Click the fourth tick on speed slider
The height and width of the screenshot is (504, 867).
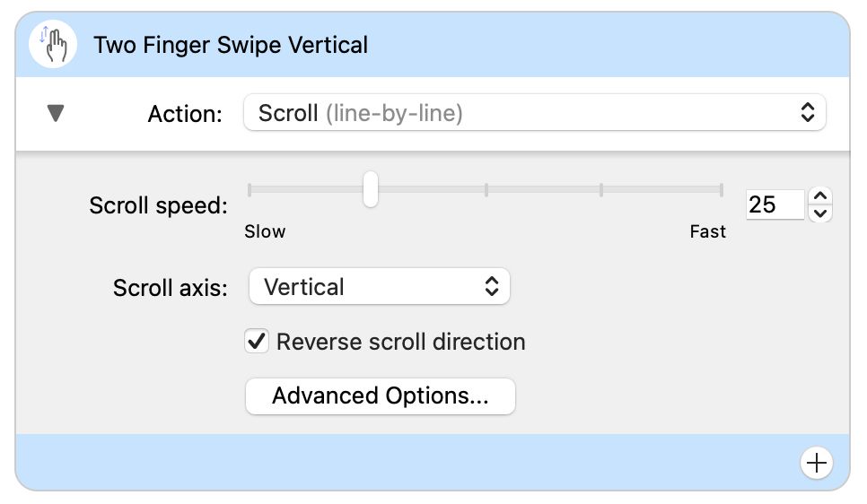tap(601, 189)
